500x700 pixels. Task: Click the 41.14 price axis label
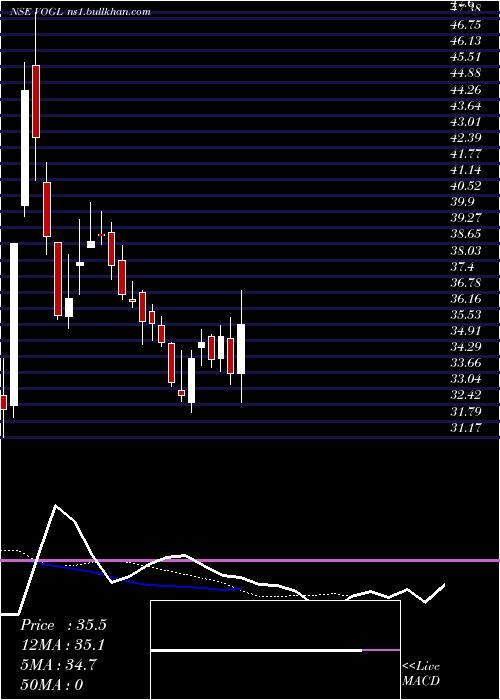[x=466, y=170]
